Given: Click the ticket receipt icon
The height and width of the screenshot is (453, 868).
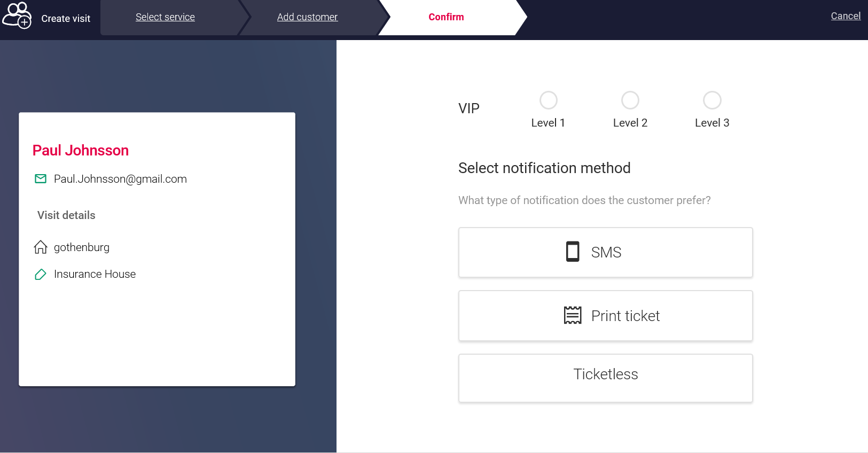Looking at the screenshot, I should 573,315.
